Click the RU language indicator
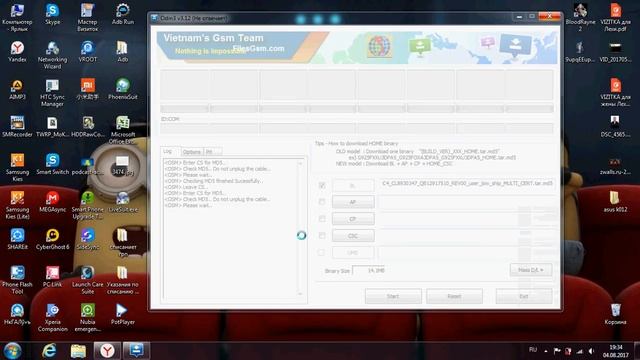 coord(533,350)
